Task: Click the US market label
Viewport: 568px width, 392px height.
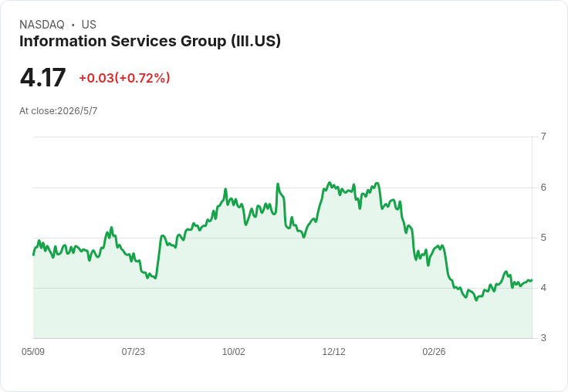Action: click(89, 24)
